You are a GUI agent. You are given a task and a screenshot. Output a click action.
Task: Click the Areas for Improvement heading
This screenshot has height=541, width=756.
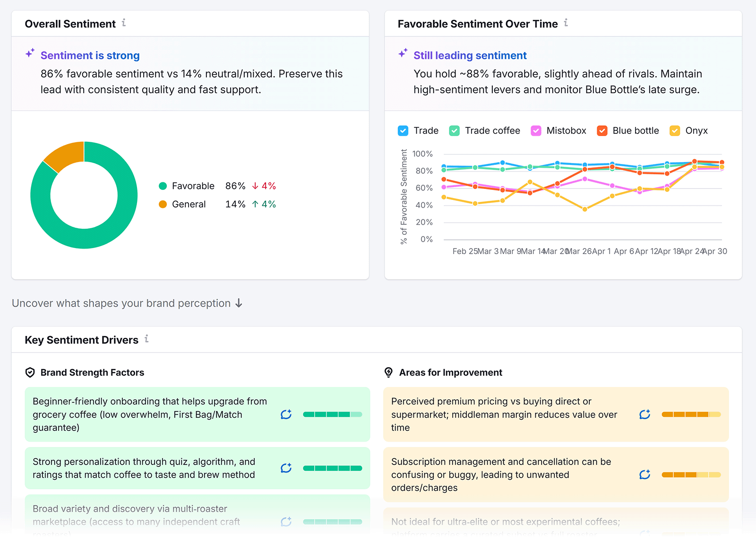click(x=451, y=372)
